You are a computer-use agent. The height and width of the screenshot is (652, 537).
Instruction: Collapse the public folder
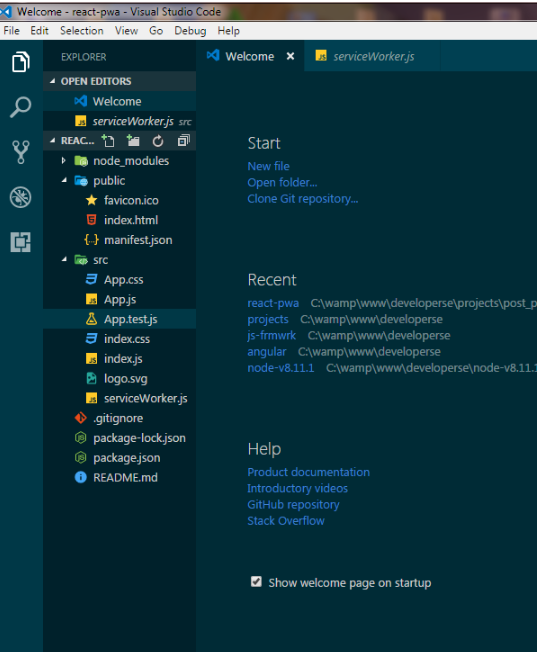point(64,180)
